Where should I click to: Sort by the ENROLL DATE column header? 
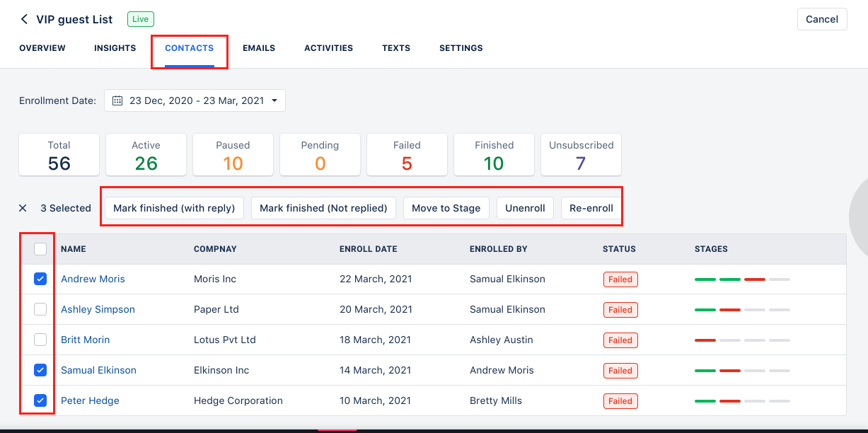(x=368, y=249)
